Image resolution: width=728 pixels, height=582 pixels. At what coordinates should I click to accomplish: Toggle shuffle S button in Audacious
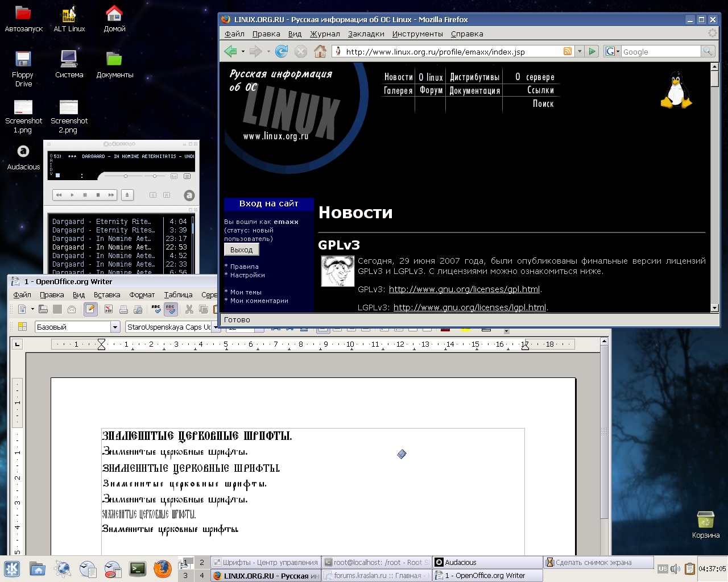tap(152, 195)
